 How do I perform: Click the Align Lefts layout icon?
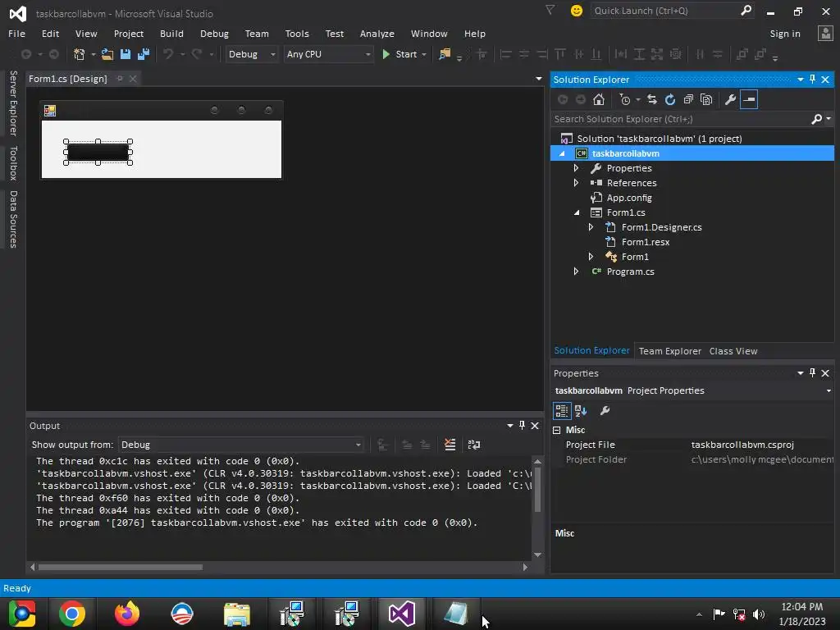[x=505, y=54]
